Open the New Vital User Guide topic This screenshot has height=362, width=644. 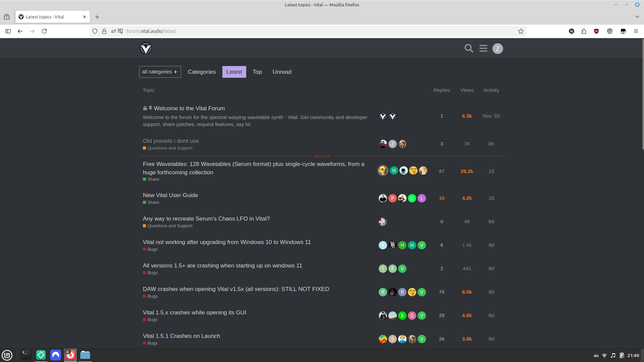coord(170,195)
